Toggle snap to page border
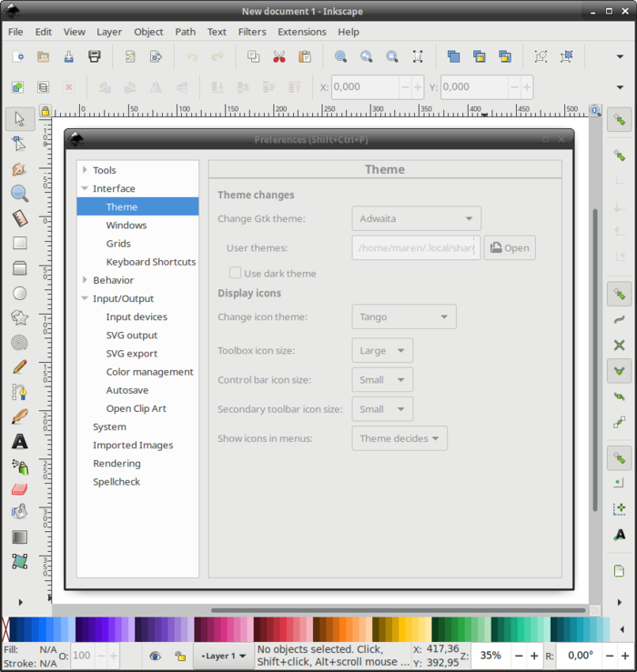 point(620,571)
